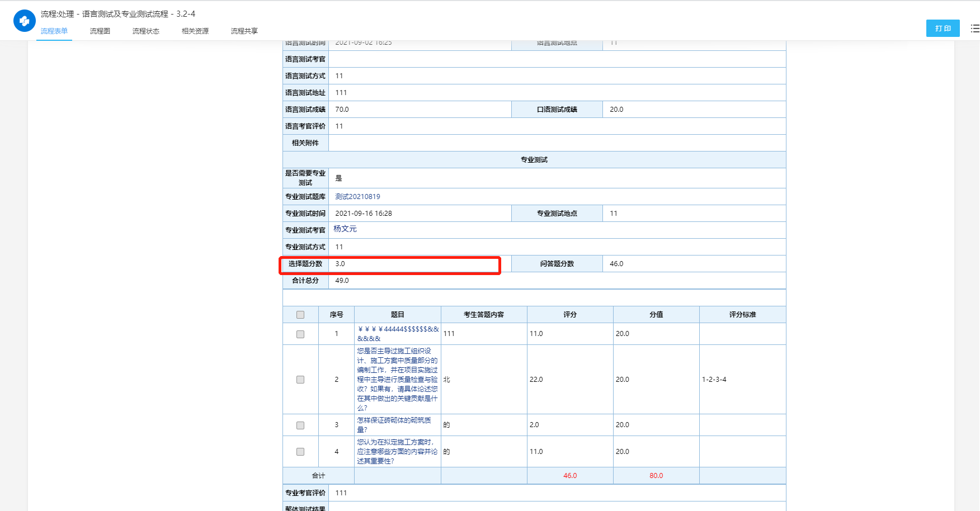
Task: Click answer 111 in question row 1
Action: tap(449, 334)
